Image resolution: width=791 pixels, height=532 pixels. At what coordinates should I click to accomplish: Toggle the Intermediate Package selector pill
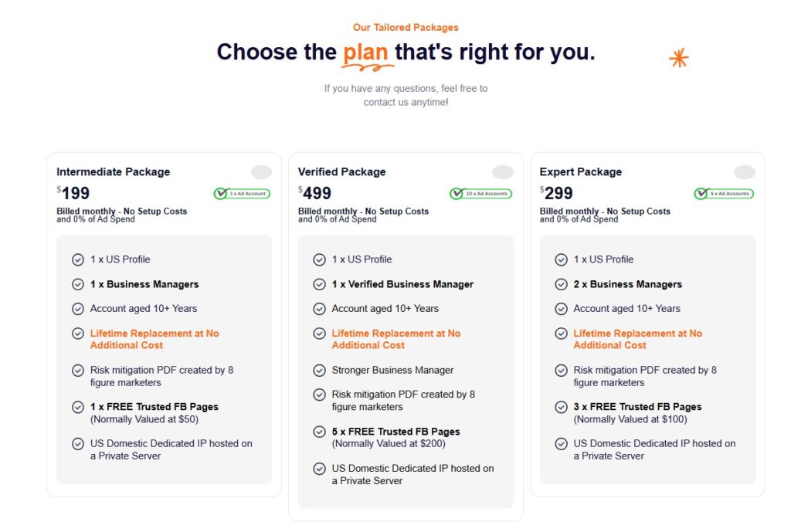tap(261, 172)
